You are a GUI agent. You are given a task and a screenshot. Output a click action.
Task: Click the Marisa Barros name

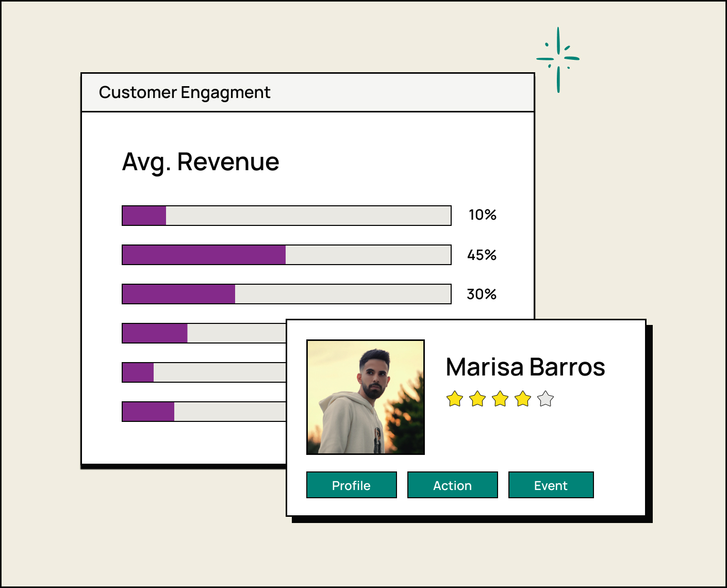[x=525, y=367]
